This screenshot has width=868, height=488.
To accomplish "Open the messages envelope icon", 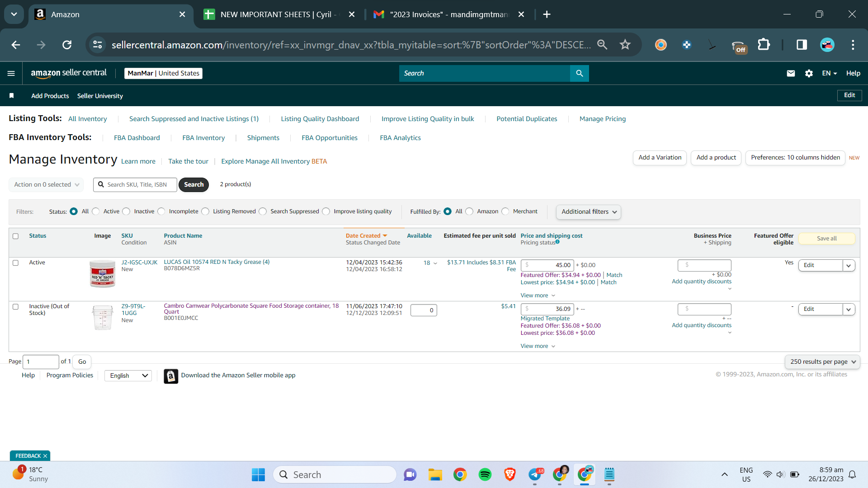I will [791, 73].
